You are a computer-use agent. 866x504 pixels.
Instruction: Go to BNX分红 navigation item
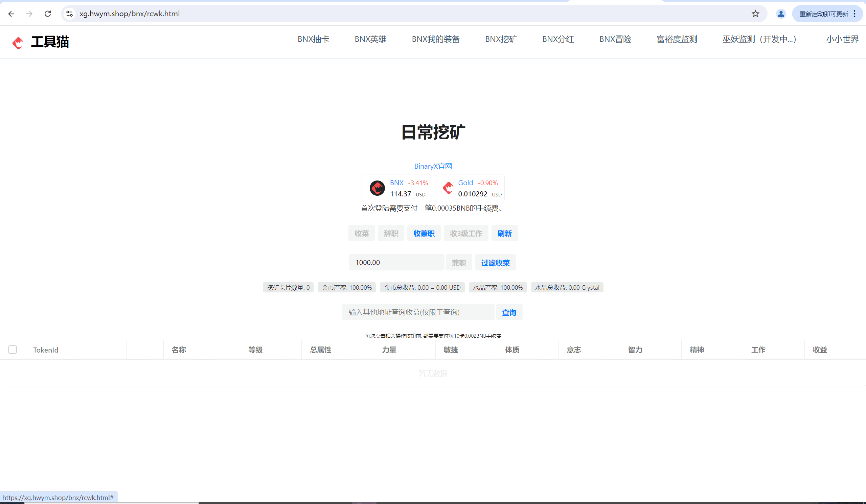[x=558, y=39]
